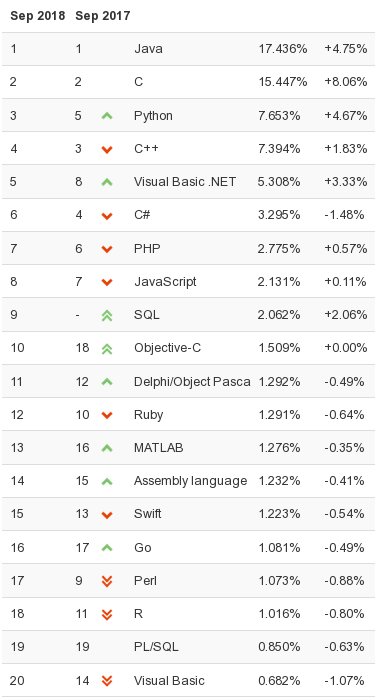Click the PL/SQL language name
This screenshot has width=375, height=698.
click(x=156, y=647)
